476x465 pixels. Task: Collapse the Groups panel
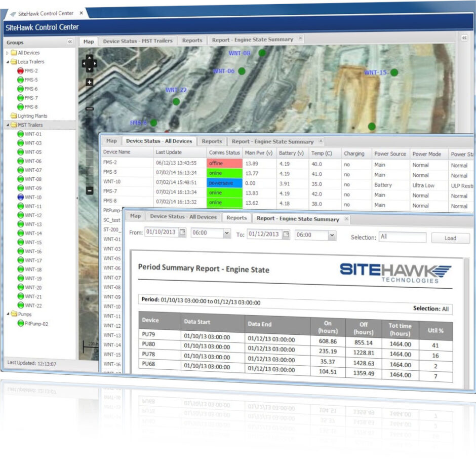click(70, 42)
